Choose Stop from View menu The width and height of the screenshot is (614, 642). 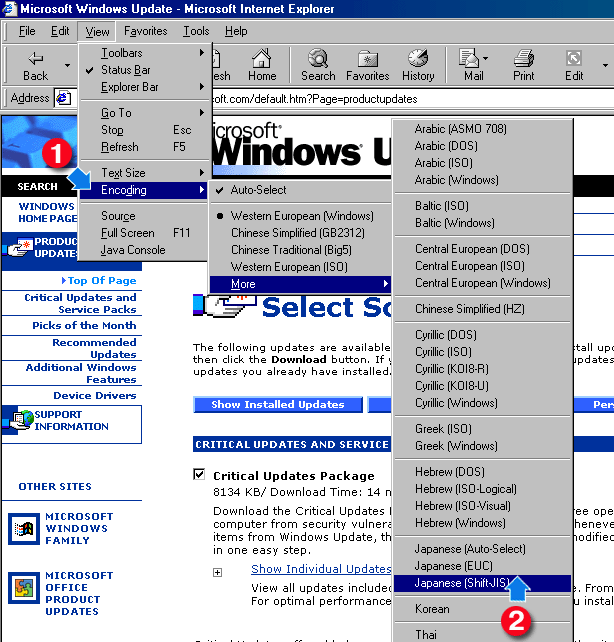click(x=144, y=130)
